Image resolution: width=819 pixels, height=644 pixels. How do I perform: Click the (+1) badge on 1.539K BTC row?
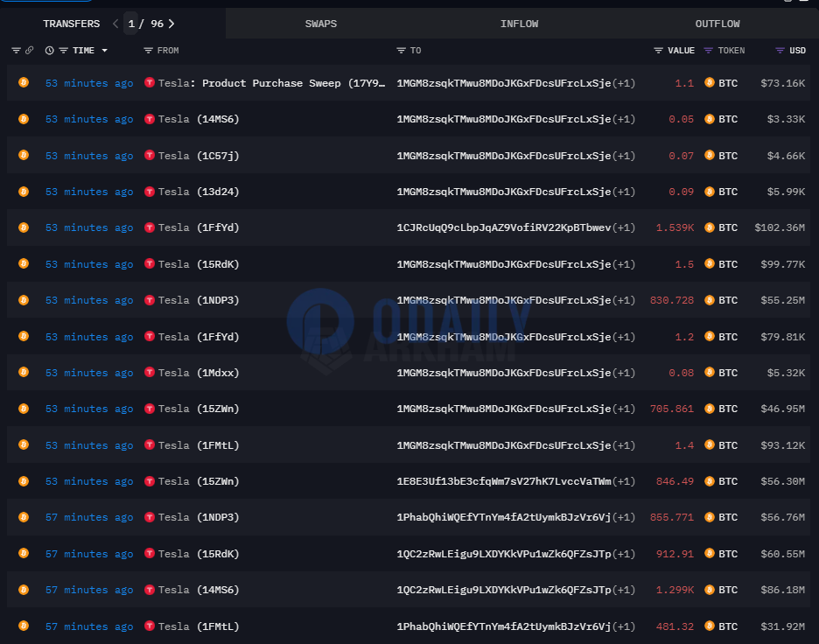pyautogui.click(x=624, y=227)
